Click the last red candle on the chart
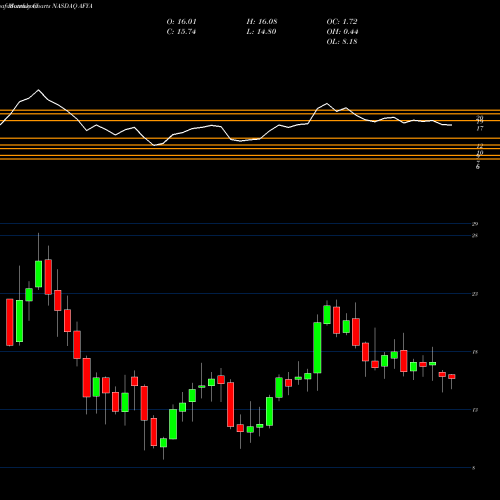The height and width of the screenshot is (500, 500). coord(452,377)
